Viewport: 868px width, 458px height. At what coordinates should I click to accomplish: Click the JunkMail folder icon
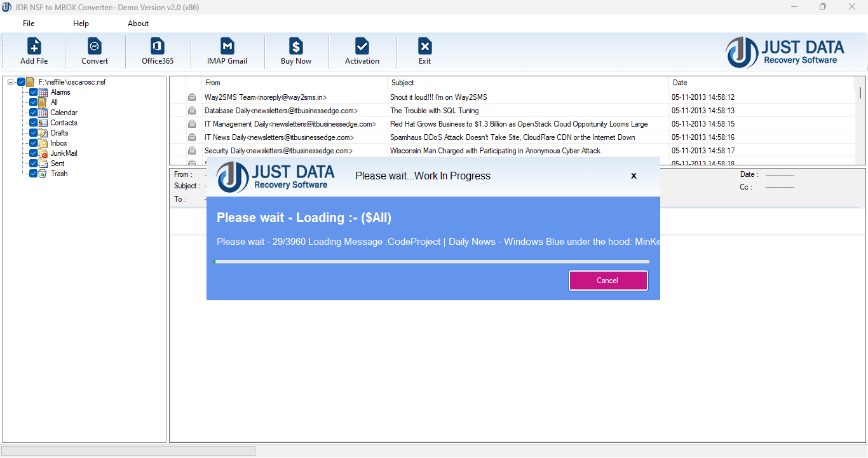pos(43,153)
